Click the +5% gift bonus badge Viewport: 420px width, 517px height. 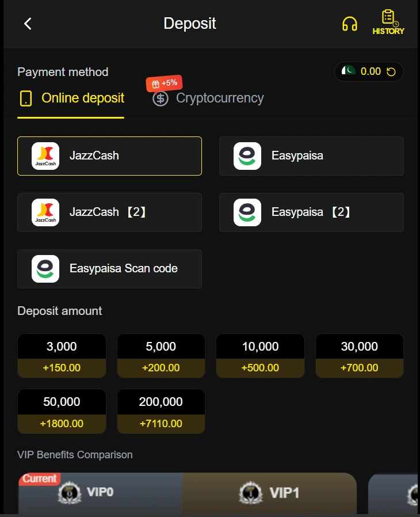(165, 83)
